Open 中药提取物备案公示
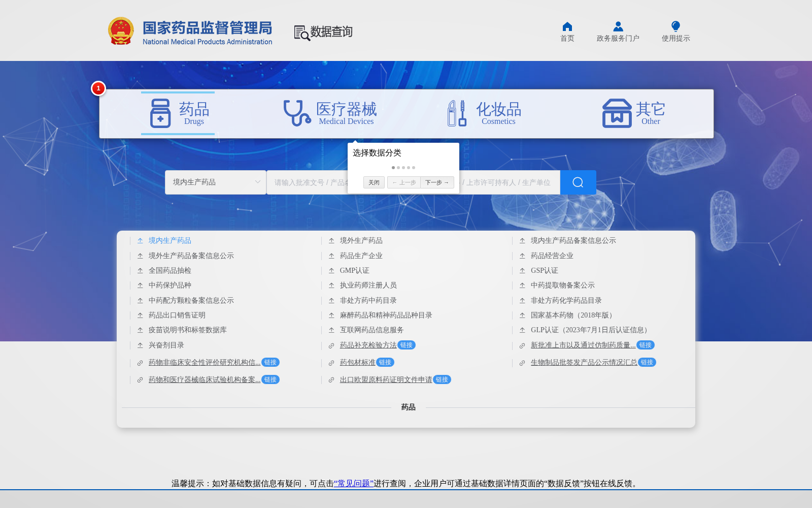The height and width of the screenshot is (508, 812). click(563, 285)
